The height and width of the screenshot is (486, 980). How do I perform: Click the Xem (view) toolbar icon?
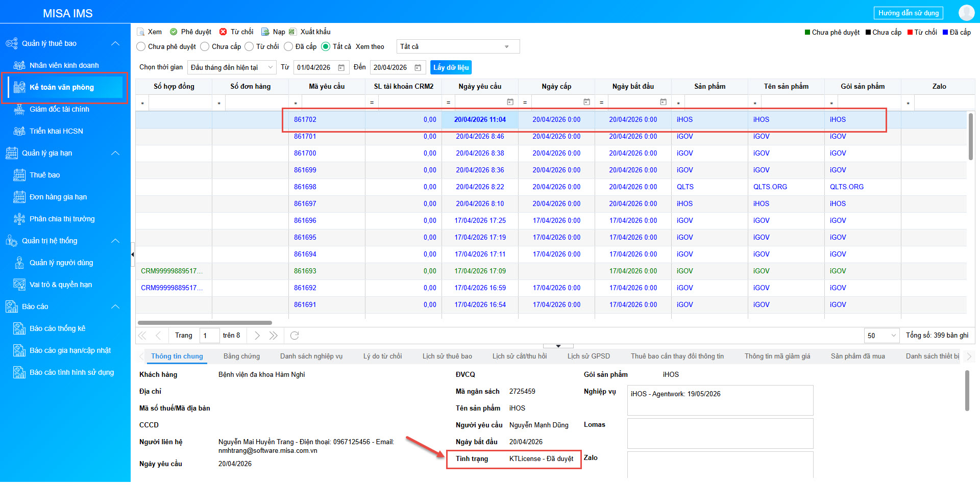tap(141, 32)
